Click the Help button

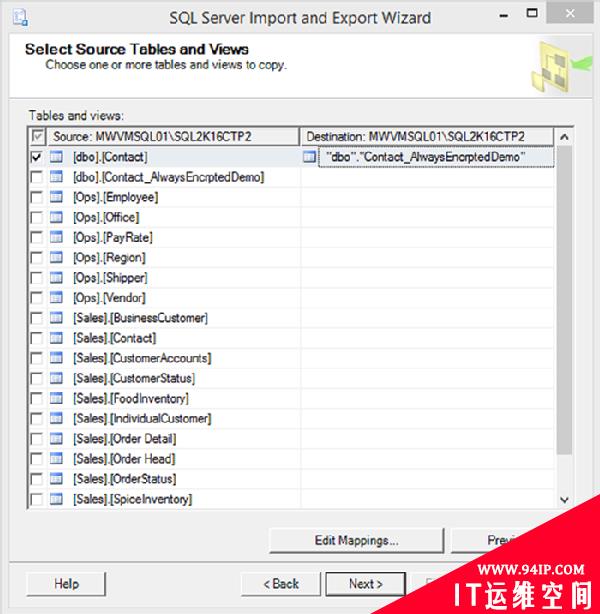pyautogui.click(x=66, y=584)
